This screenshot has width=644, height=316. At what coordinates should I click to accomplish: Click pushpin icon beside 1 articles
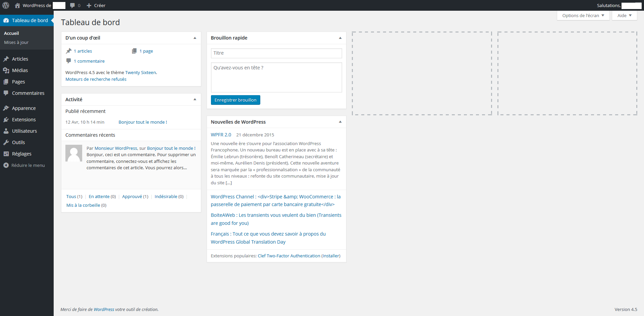69,51
